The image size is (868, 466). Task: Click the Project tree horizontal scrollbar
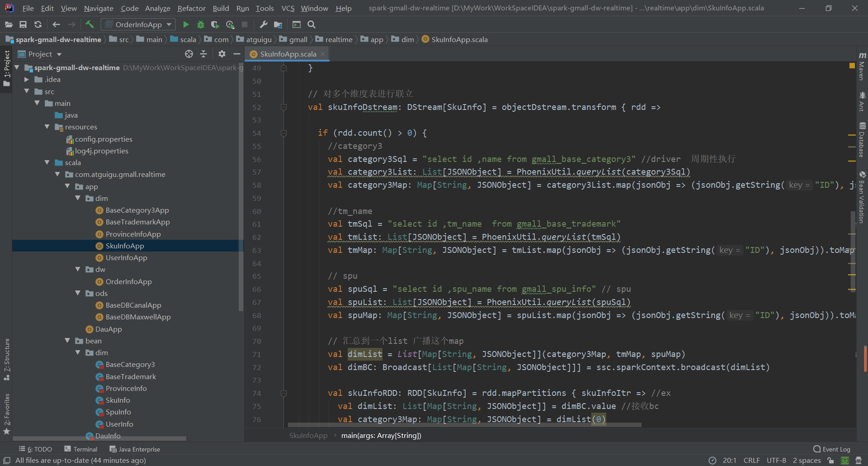99,438
